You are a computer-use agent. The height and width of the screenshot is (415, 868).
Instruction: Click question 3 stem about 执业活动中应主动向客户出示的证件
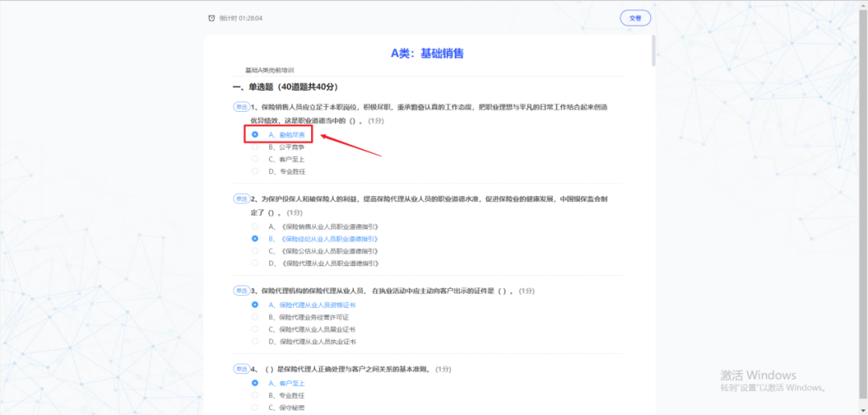pyautogui.click(x=392, y=290)
